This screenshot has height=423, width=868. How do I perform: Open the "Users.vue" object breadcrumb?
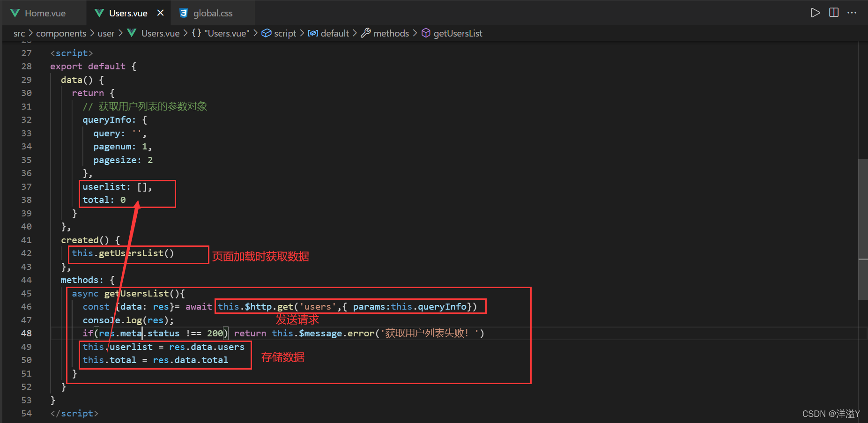click(227, 33)
